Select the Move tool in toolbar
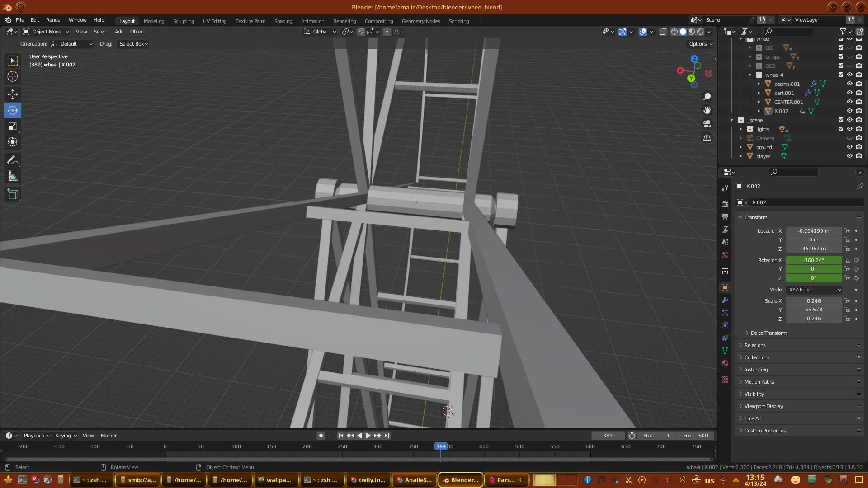This screenshot has width=868, height=488. tap(13, 94)
